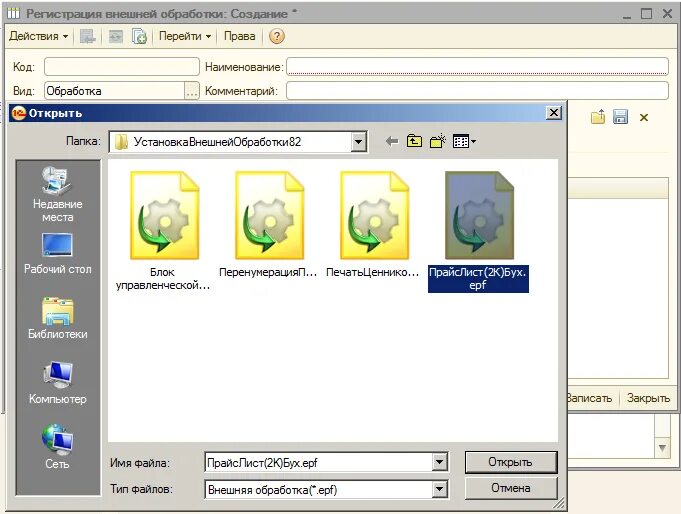Go back with the arrow icon
Image resolution: width=681 pixels, height=514 pixels.
click(x=392, y=141)
